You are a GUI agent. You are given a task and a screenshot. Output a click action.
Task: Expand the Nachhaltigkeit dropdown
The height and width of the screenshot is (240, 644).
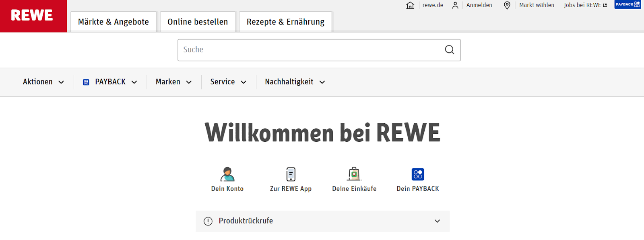pos(295,82)
